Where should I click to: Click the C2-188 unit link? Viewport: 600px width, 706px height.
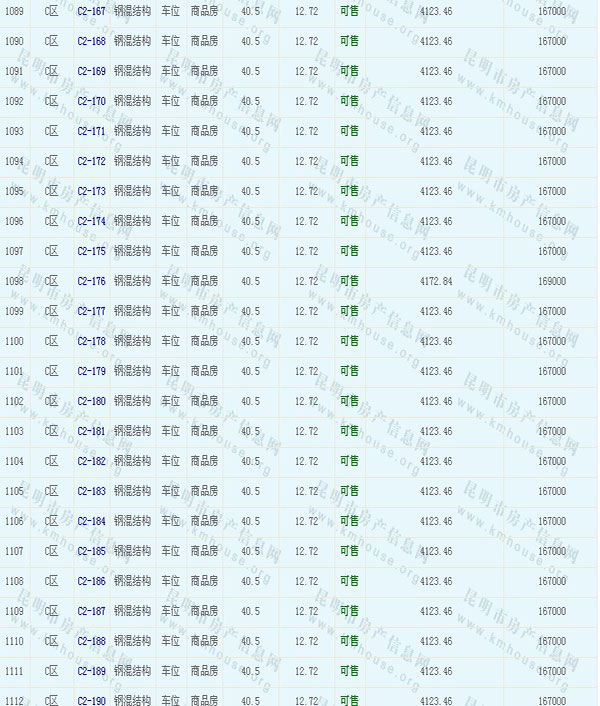tap(91, 641)
